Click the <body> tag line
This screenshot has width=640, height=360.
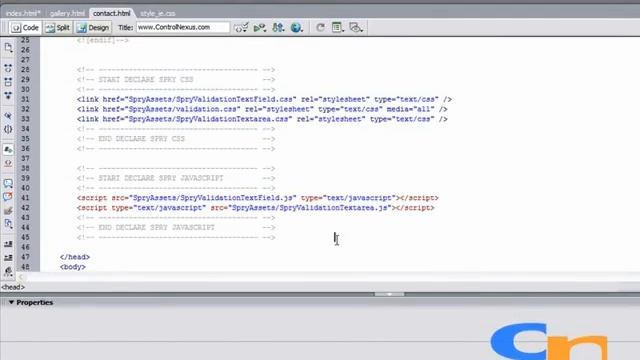coord(73,267)
